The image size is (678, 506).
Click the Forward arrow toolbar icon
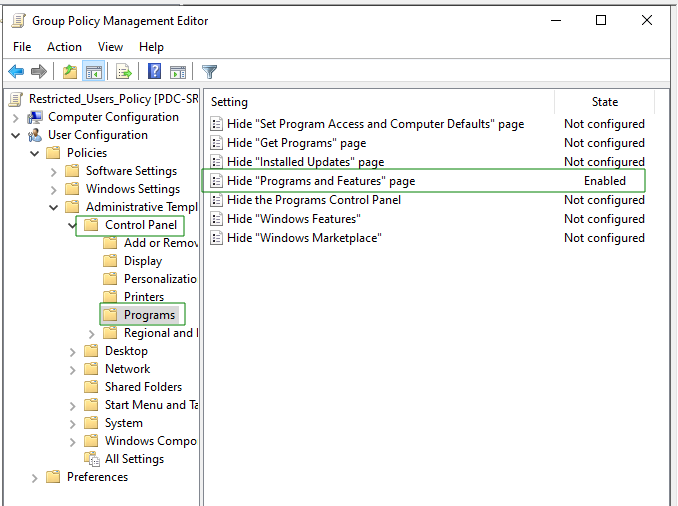39,71
